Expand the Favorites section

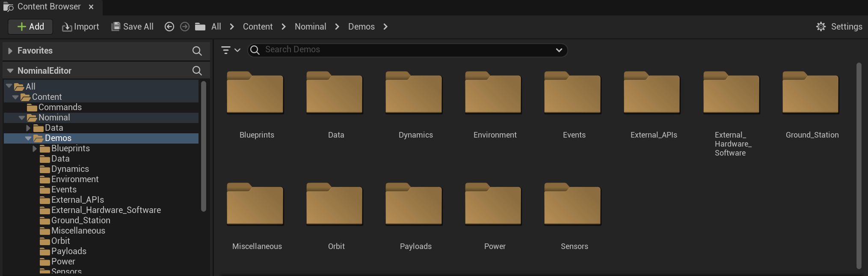pyautogui.click(x=10, y=51)
